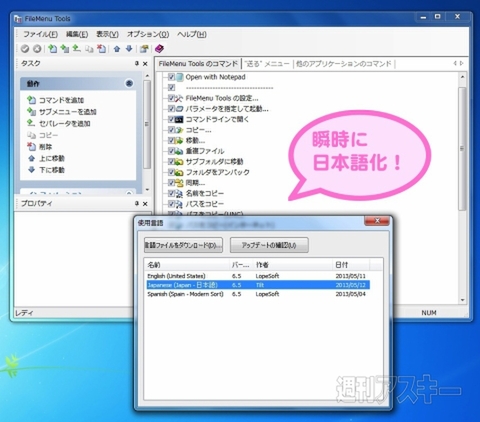Viewport: 480px width, 422px height.
Task: Click the delete toolbar icon with red X
Action: tap(101, 49)
